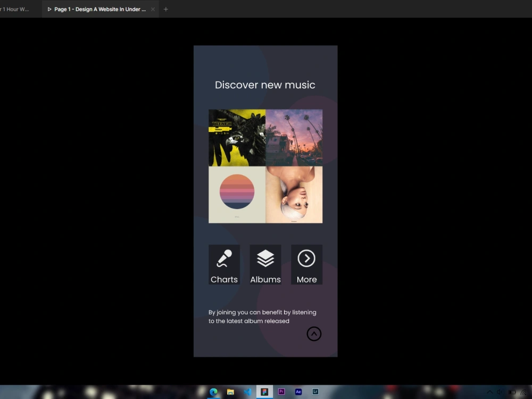Switch to the Page 1 Design A Website tab

(100, 9)
